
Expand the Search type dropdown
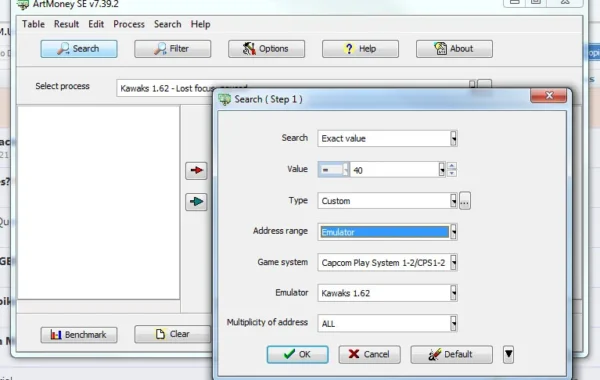[x=453, y=138]
